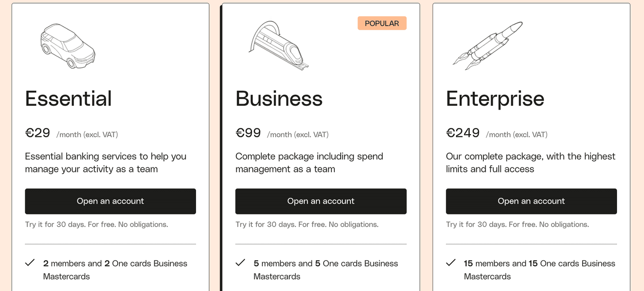This screenshot has width=644, height=291.
Task: Click the Enterprise plan description text
Action: point(530,163)
